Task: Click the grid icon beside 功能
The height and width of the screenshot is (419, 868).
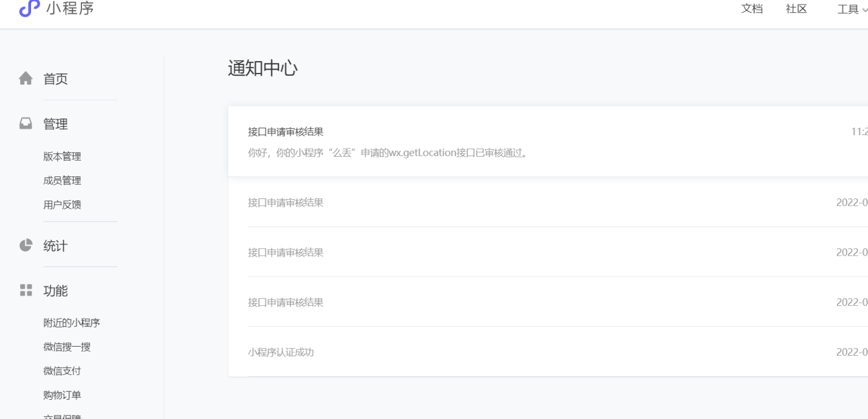Action: (x=26, y=290)
